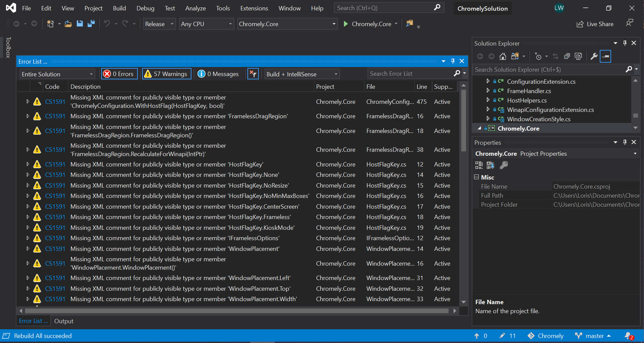Viewport: 644px width, 343px height.
Task: Click the Undo arrow icon in the toolbar
Action: tap(107, 23)
